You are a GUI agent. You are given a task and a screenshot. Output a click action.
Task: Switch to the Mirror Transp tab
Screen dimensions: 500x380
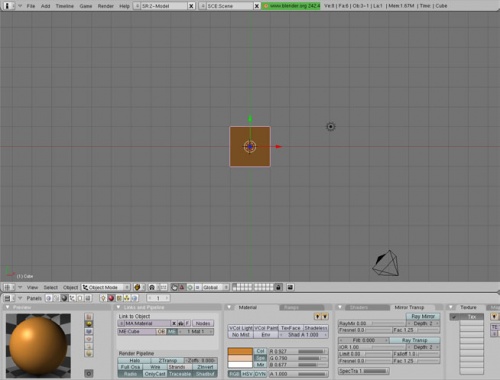[x=409, y=307]
